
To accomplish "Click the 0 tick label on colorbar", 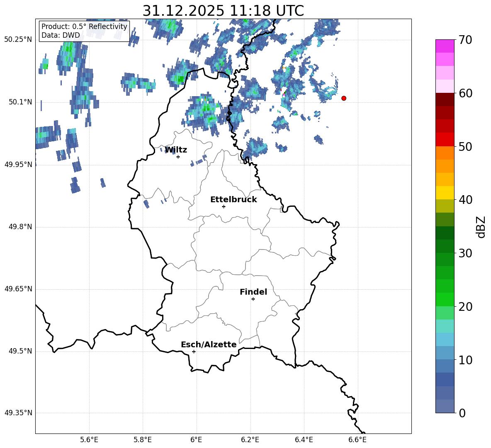I will click(462, 413).
